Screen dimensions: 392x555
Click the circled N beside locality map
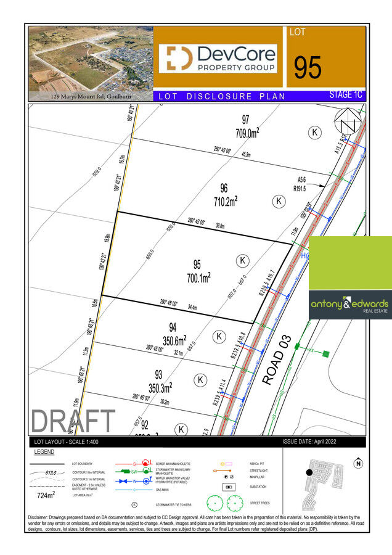[358, 464]
